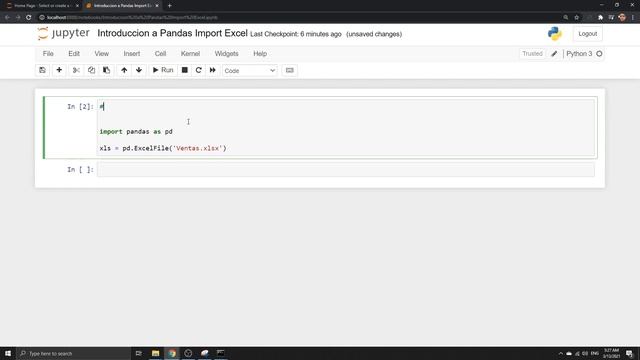Screen dimensions: 640x360
Task: Open the Edit menu
Action: [74, 53]
